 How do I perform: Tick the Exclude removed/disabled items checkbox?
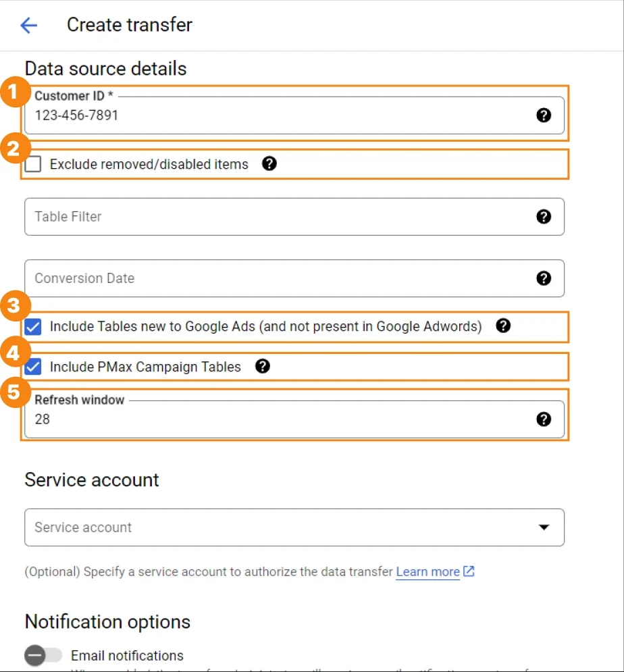click(33, 164)
